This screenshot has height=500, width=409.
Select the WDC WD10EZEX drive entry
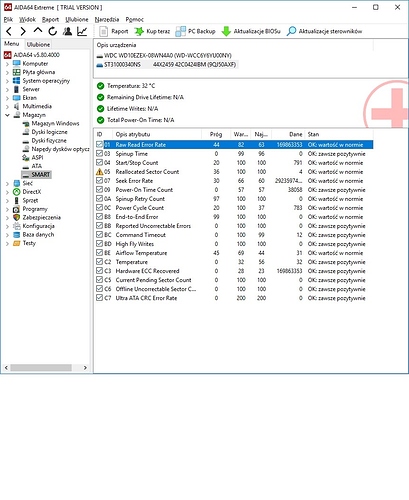coord(167,55)
